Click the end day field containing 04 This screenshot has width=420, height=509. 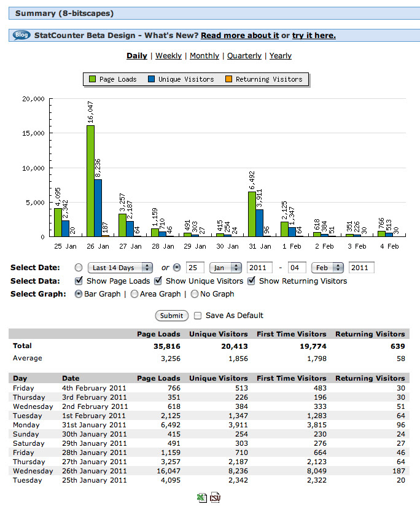click(297, 268)
